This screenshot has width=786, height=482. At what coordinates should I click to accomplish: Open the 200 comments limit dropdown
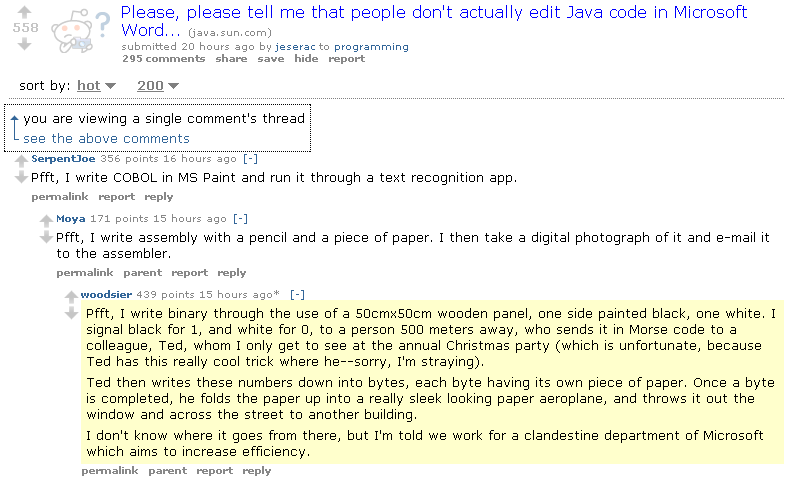tap(158, 86)
